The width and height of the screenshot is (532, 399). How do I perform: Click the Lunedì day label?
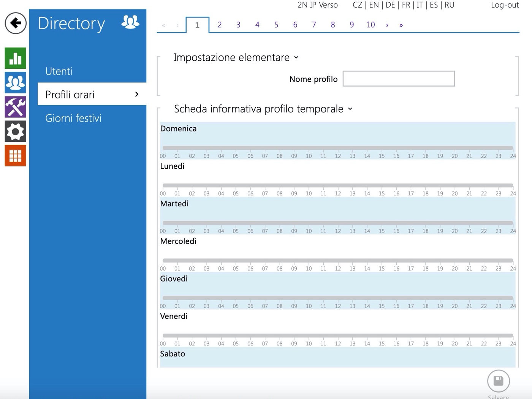coord(173,166)
